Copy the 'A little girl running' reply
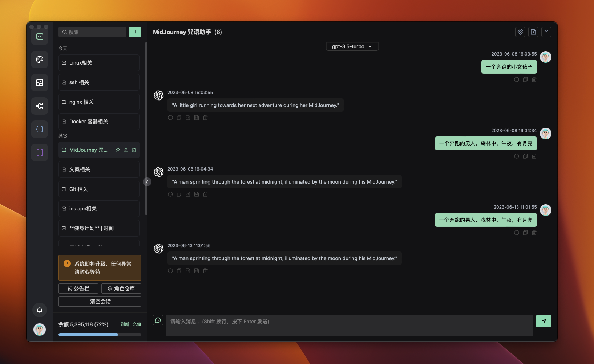The width and height of the screenshot is (594, 364). click(x=179, y=118)
